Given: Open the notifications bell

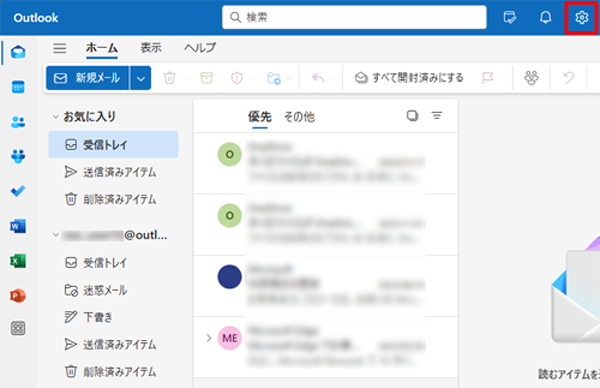Looking at the screenshot, I should point(545,17).
